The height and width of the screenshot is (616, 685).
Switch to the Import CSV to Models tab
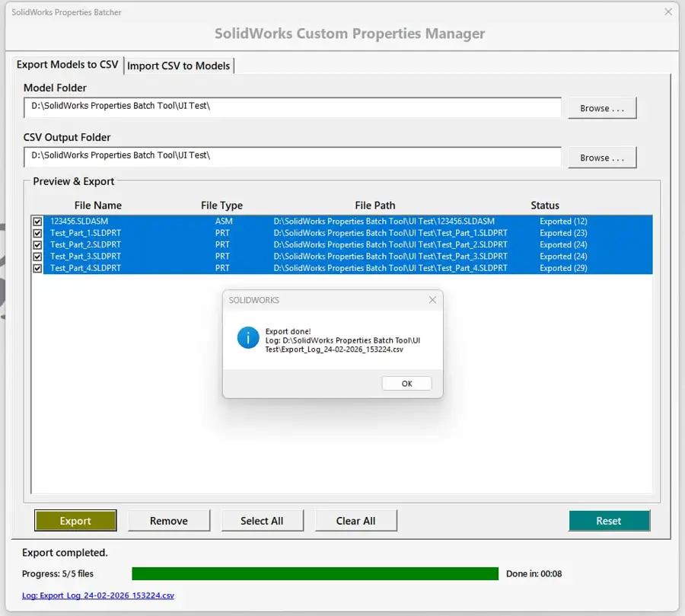pyautogui.click(x=179, y=65)
